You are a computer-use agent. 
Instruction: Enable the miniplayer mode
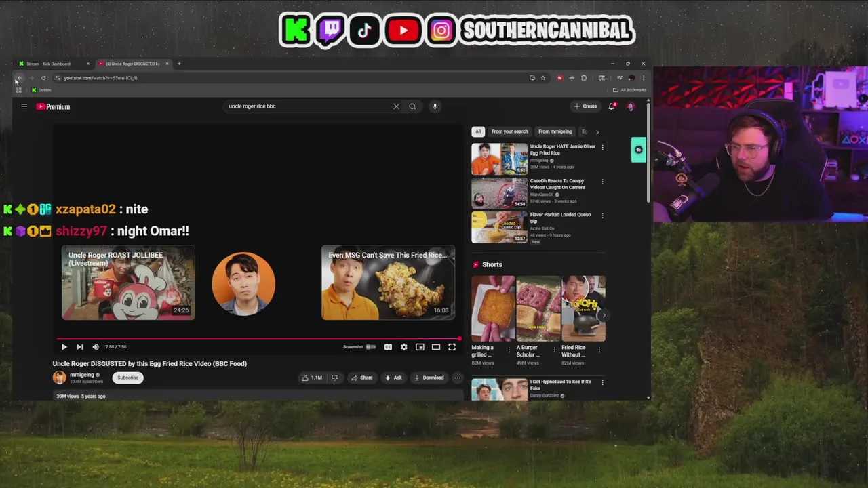420,347
